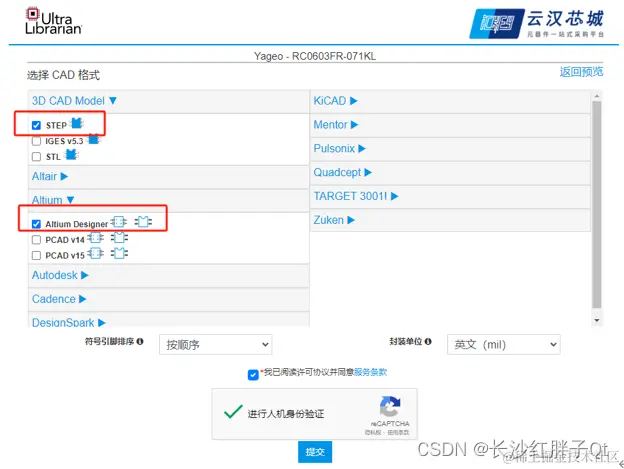Expand the DesignSpark section
Viewport: 624px width, 469px height.
pyautogui.click(x=68, y=322)
